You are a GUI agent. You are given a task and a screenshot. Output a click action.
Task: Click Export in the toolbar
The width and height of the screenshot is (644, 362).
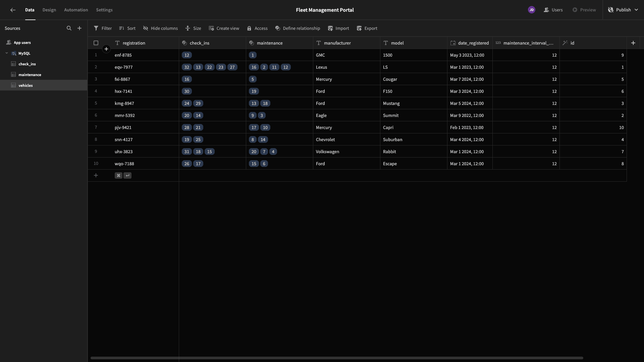[x=367, y=28]
